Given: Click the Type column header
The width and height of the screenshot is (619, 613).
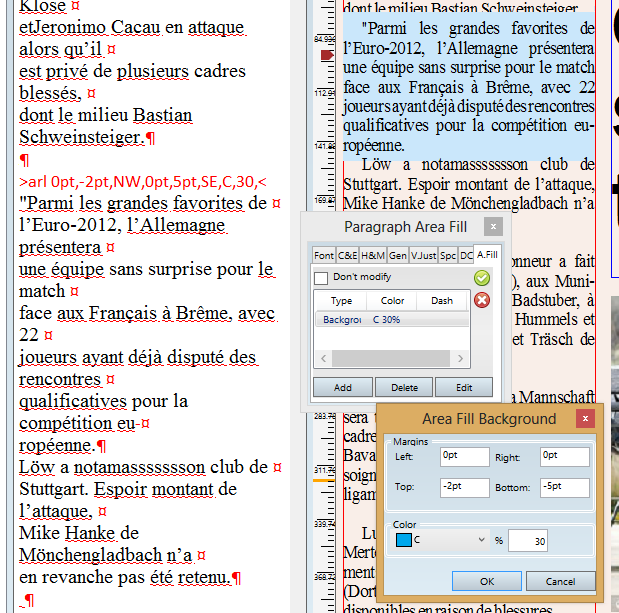Looking at the screenshot, I should point(341,301).
